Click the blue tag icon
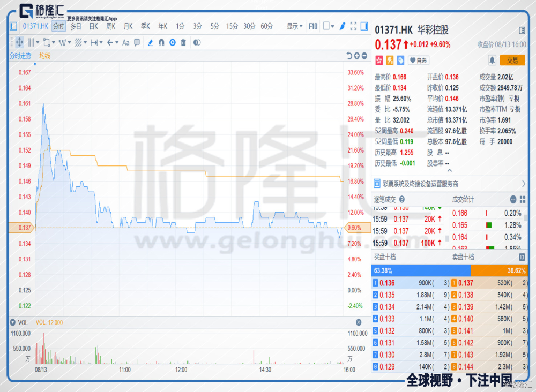The height and width of the screenshot is (392, 536). [400, 61]
